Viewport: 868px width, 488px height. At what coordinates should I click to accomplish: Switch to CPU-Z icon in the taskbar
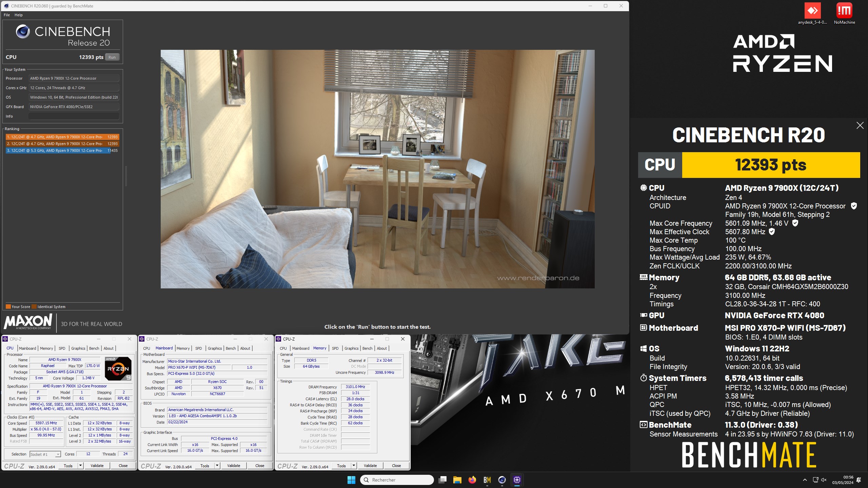pyautogui.click(x=517, y=480)
